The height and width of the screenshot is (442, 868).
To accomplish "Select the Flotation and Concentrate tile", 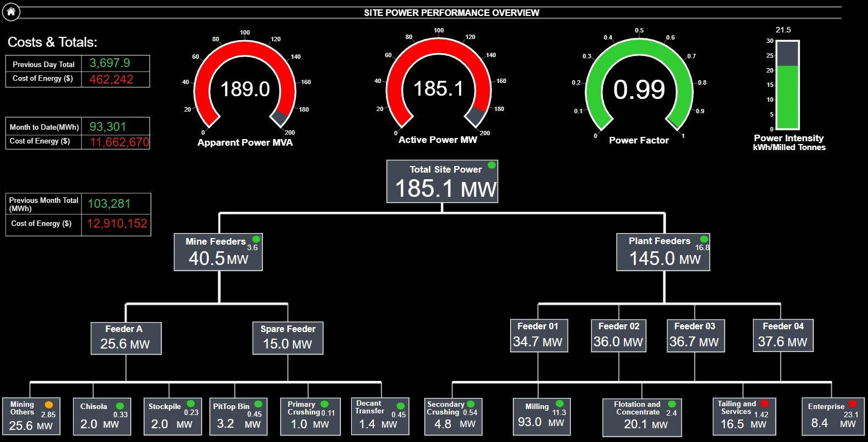I will click(x=642, y=417).
